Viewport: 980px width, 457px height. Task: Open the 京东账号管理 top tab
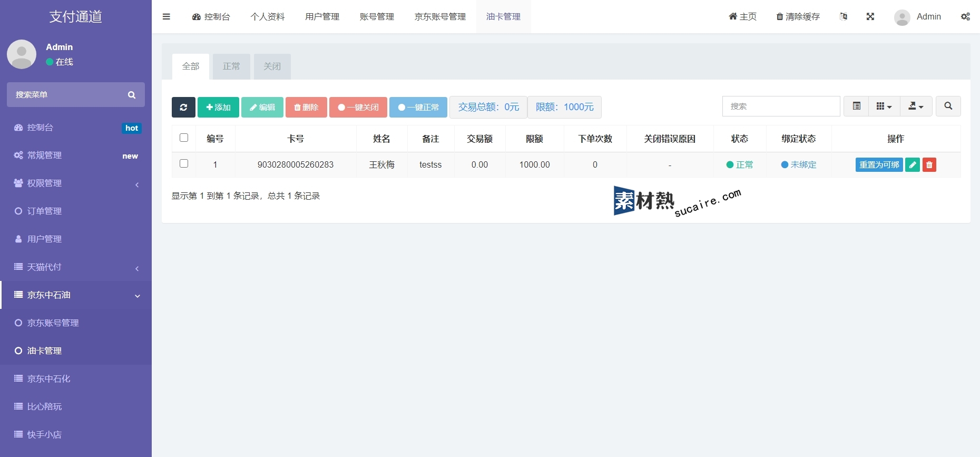440,17
